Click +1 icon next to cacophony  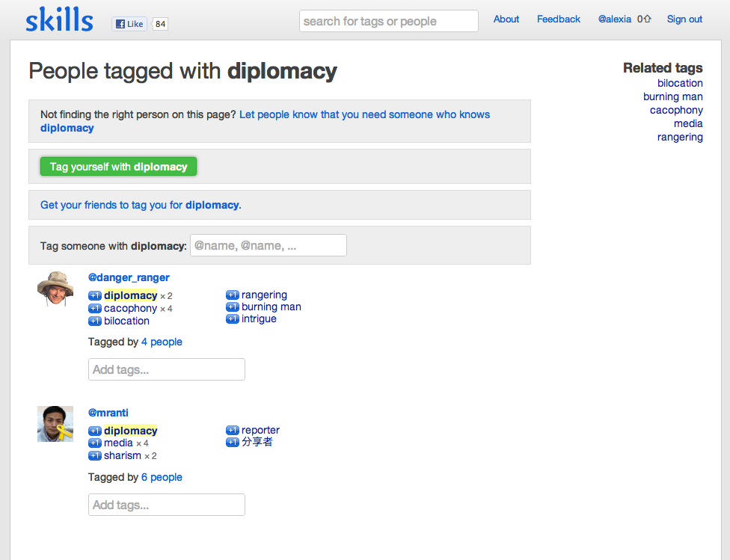tap(94, 309)
